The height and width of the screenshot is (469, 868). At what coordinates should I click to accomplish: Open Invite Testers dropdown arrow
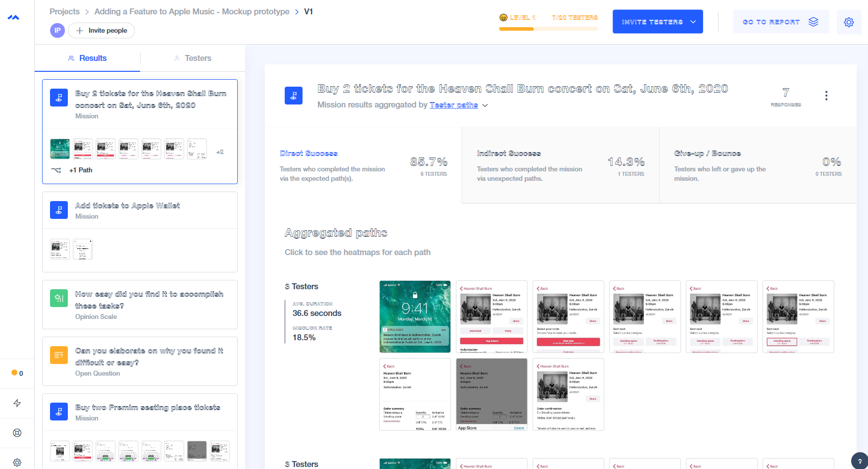click(x=693, y=22)
